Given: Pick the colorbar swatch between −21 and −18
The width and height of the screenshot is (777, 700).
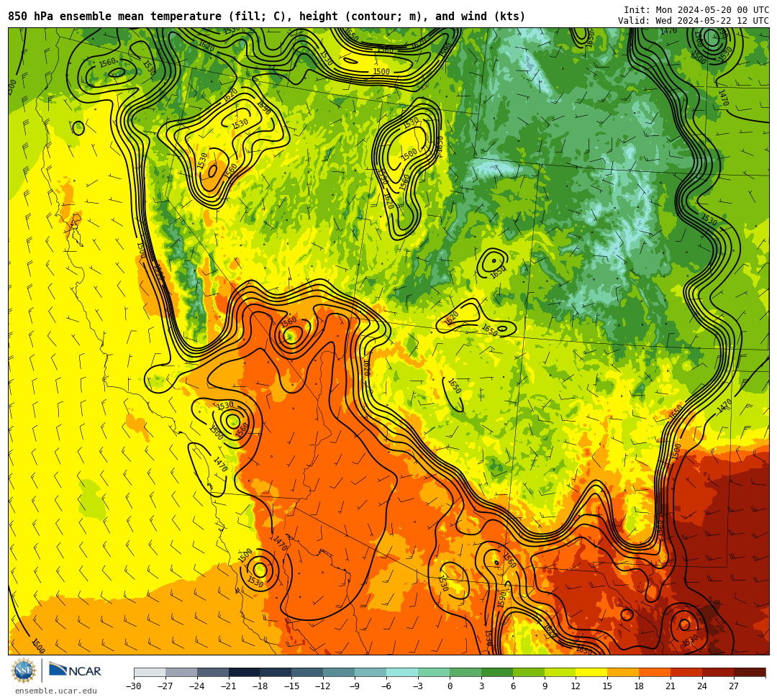Looking at the screenshot, I should (x=245, y=672).
